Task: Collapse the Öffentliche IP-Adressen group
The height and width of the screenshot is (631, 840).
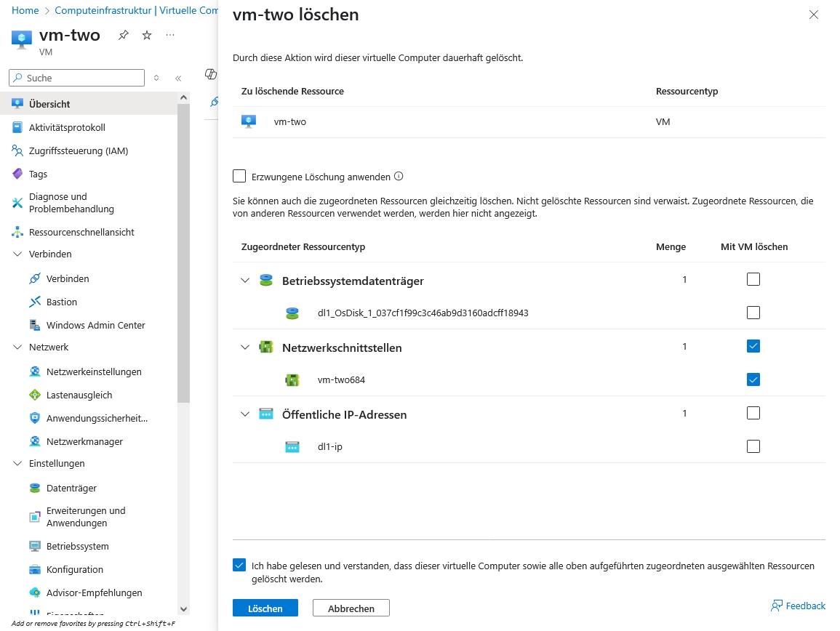Action: tap(245, 414)
